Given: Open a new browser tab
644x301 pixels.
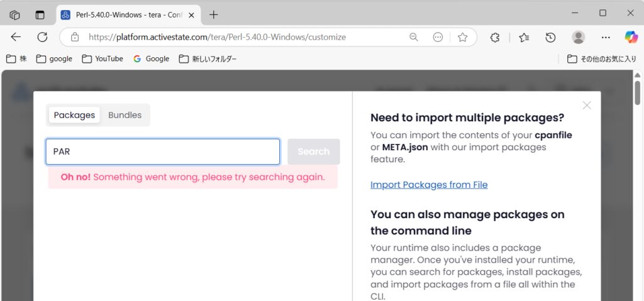Looking at the screenshot, I should point(214,14).
